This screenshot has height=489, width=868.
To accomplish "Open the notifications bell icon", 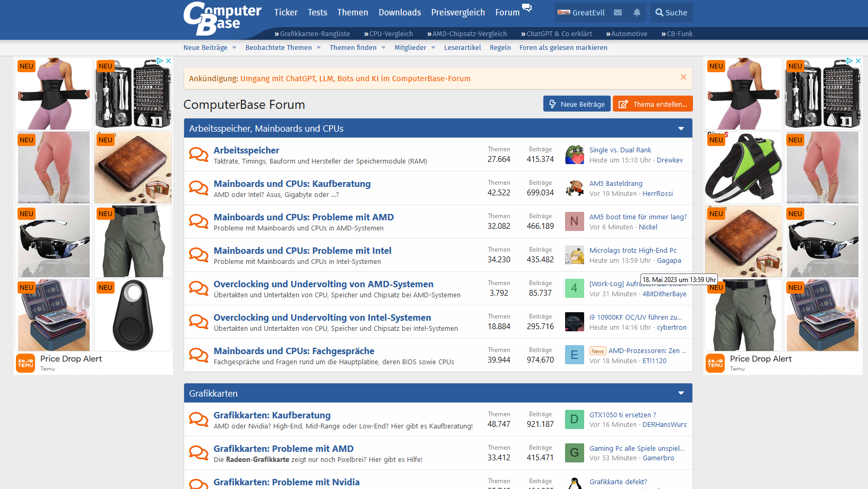I will (x=637, y=12).
